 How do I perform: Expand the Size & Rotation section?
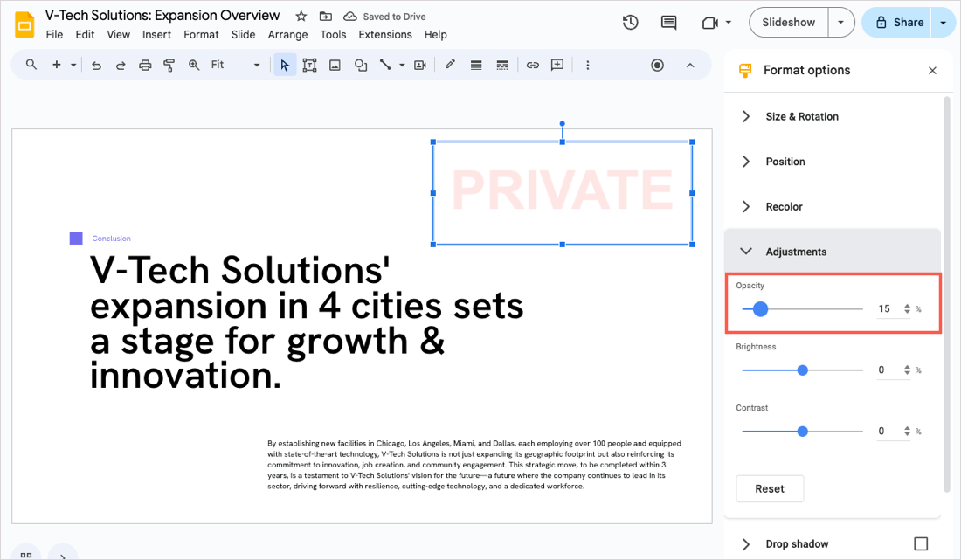tap(833, 116)
